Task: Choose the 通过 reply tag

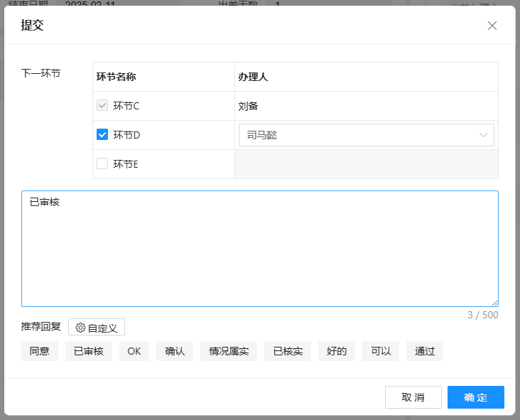Action: pos(425,351)
